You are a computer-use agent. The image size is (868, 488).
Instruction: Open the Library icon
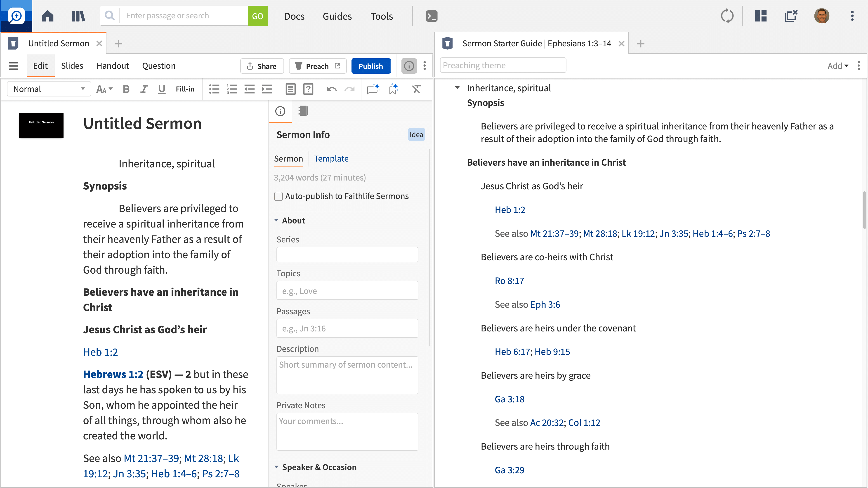point(78,16)
